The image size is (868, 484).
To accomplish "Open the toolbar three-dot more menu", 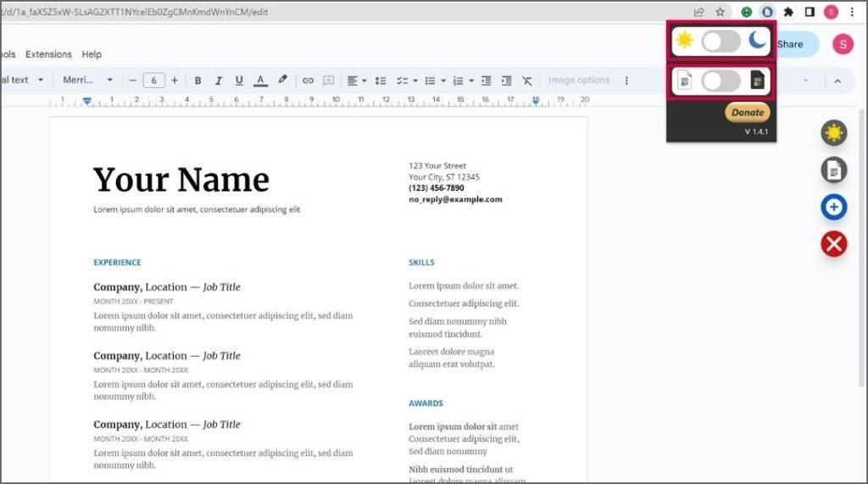I will 626,81.
